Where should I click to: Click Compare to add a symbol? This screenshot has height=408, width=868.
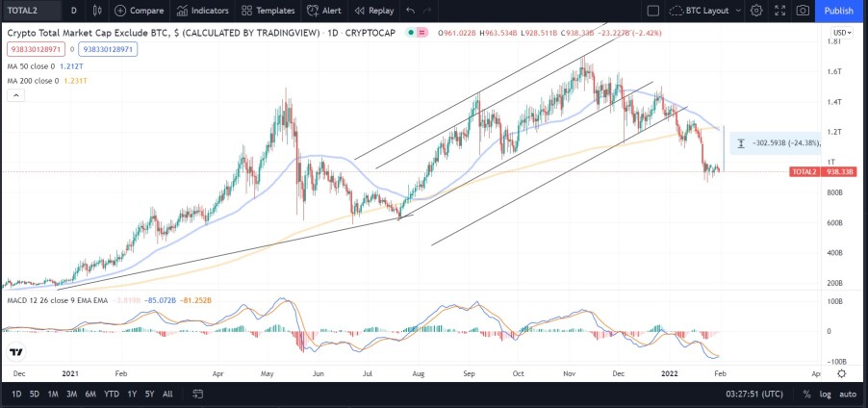click(139, 11)
